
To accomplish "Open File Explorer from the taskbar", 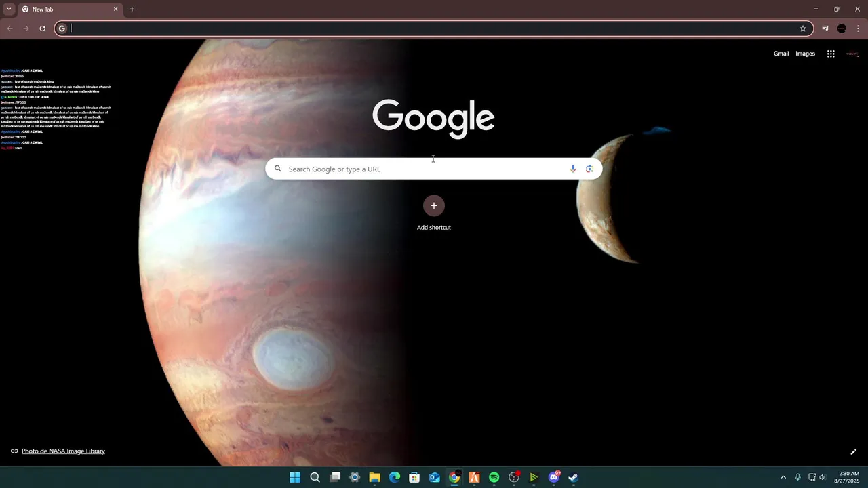I will [x=374, y=477].
